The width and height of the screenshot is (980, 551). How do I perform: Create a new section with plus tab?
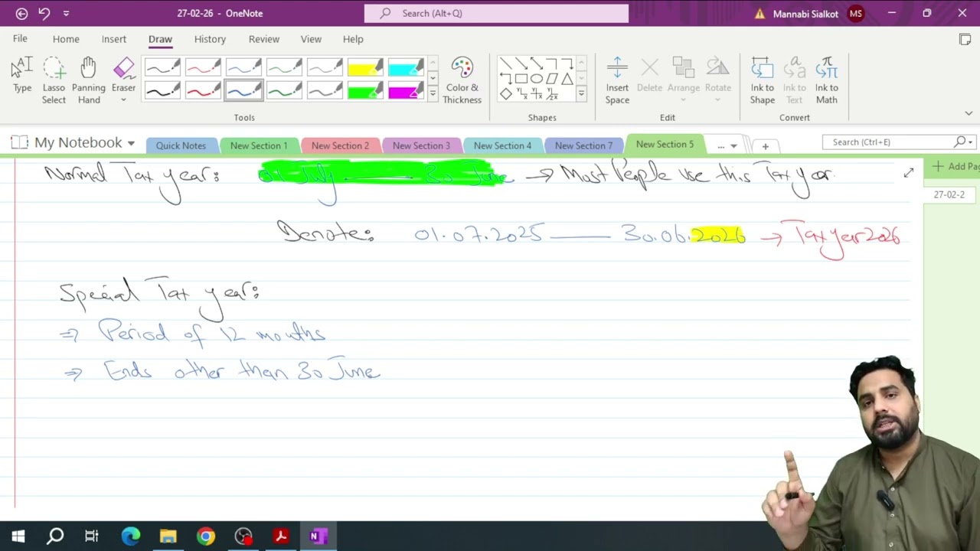[765, 146]
